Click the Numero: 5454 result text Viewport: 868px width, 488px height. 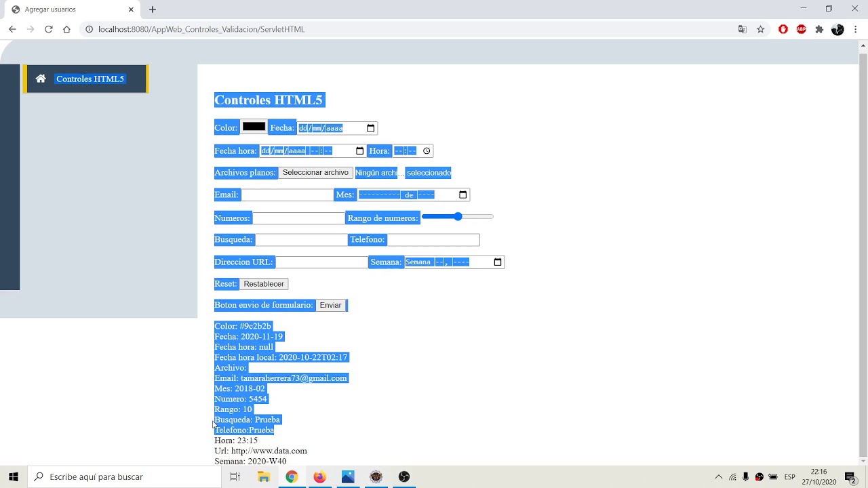pyautogui.click(x=241, y=399)
